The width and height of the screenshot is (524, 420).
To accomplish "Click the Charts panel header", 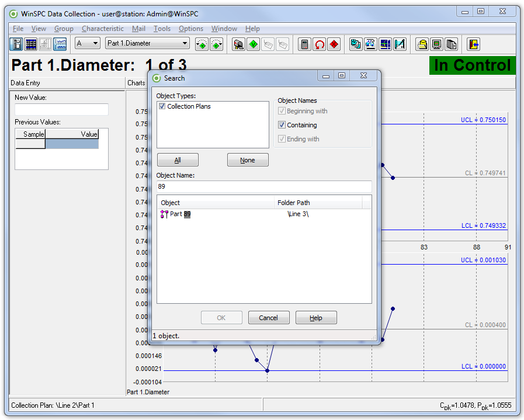I will [x=136, y=83].
